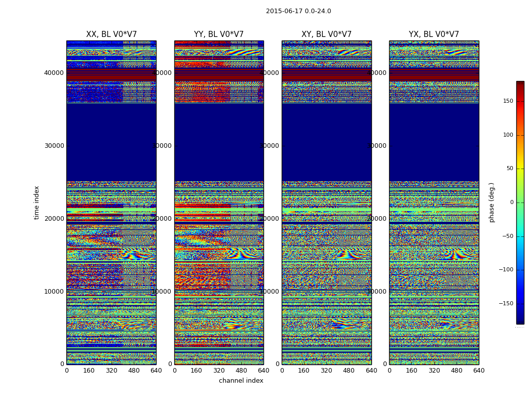
Task: Click the 40000 tick on XX time axis
Action: tap(54, 73)
